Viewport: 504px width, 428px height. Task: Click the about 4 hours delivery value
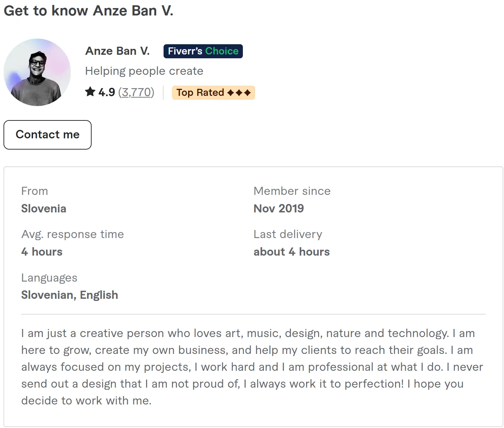tap(292, 252)
